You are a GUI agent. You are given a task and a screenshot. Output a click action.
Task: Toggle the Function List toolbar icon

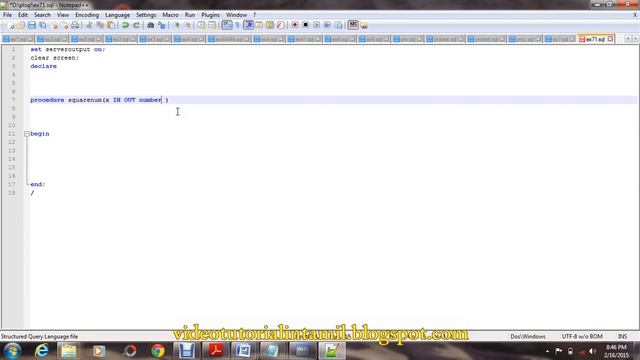(280, 25)
